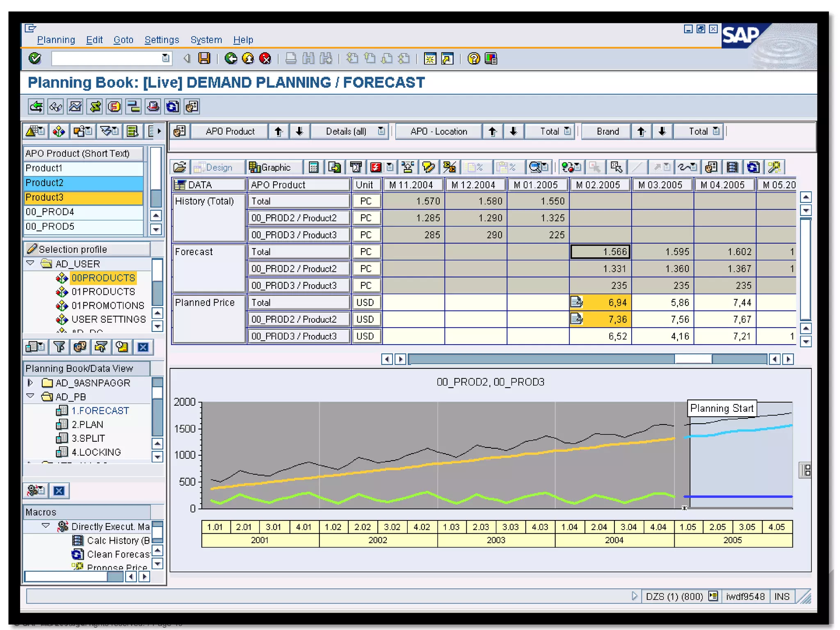This screenshot has height=630, width=840.
Task: Click the green Back arrow icon
Action: pos(231,59)
